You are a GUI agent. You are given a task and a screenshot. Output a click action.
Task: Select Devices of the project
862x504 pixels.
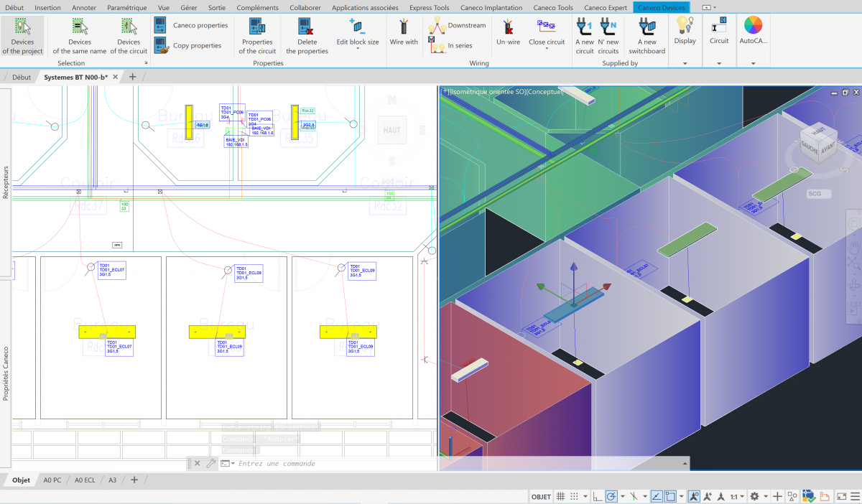(22, 36)
